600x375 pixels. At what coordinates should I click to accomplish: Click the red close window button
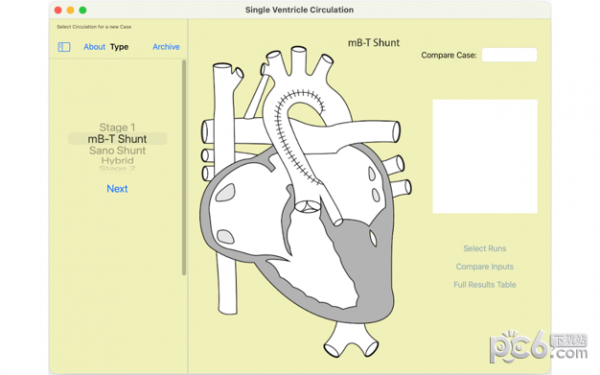click(58, 10)
